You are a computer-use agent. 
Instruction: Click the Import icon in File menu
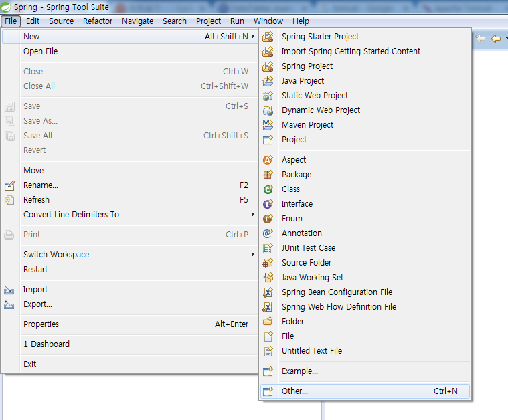(x=9, y=290)
